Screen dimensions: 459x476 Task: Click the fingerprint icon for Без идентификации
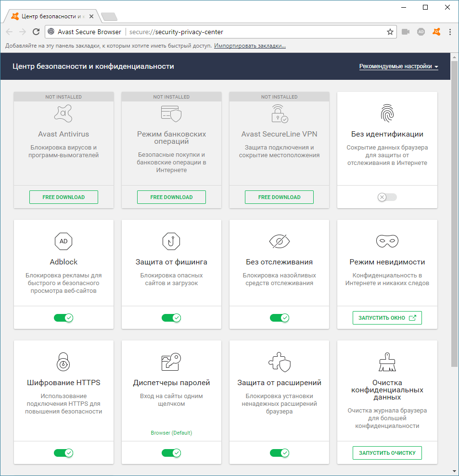pyautogui.click(x=387, y=113)
